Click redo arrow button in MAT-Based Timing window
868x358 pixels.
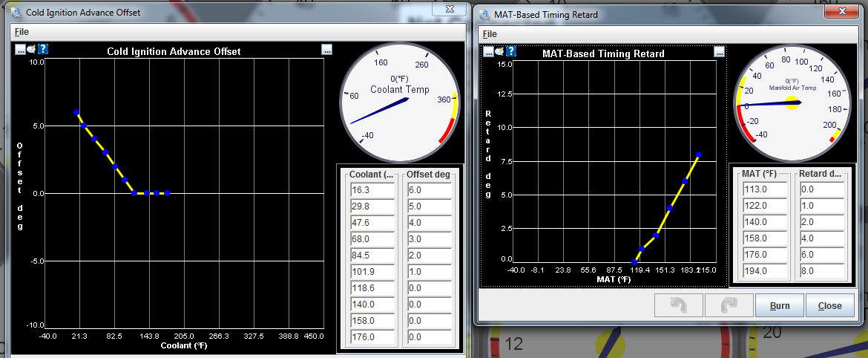tap(728, 305)
